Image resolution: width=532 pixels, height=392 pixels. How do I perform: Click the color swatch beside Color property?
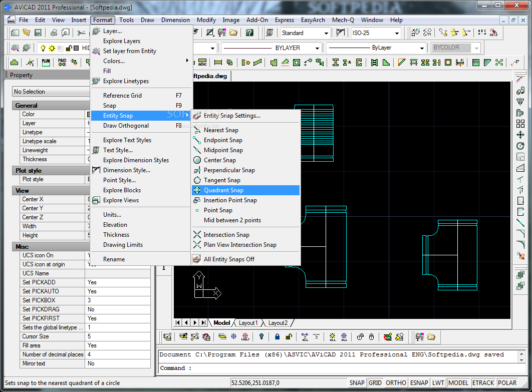point(89,114)
